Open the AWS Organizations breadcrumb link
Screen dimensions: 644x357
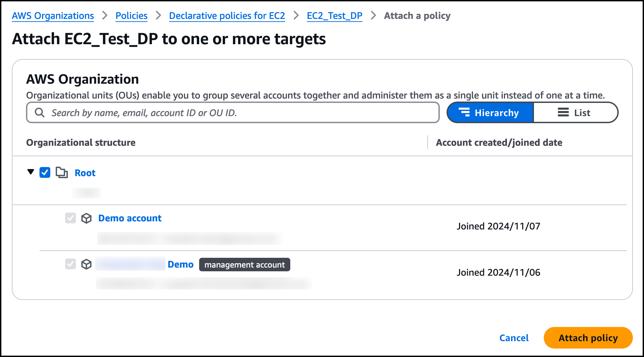coord(53,16)
